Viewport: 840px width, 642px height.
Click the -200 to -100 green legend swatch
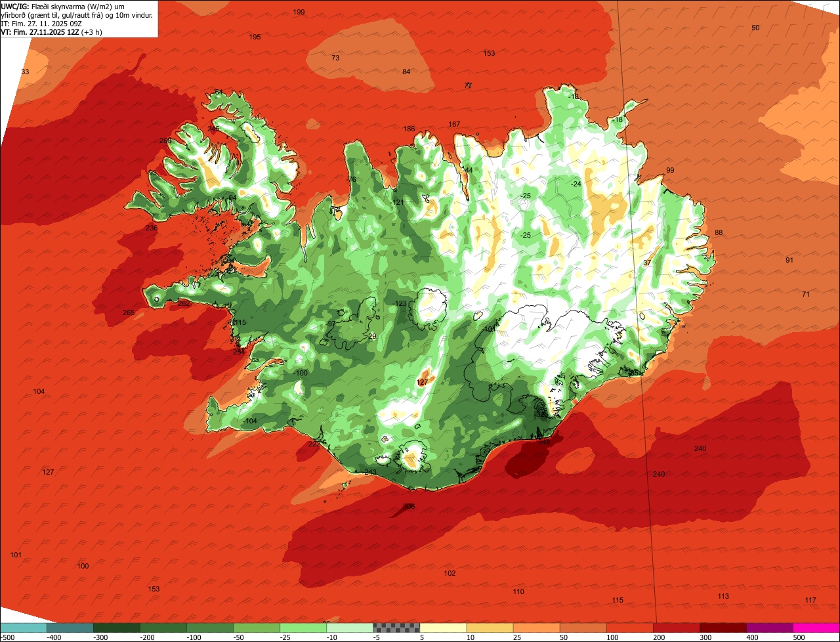click(163, 628)
